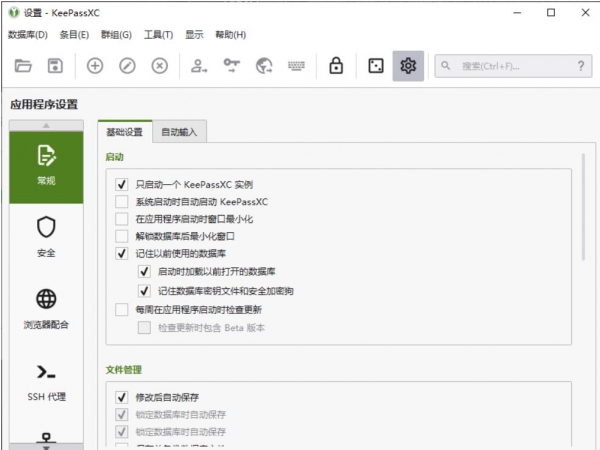Switch to the 基础设置 tab
The height and width of the screenshot is (450, 600).
125,132
